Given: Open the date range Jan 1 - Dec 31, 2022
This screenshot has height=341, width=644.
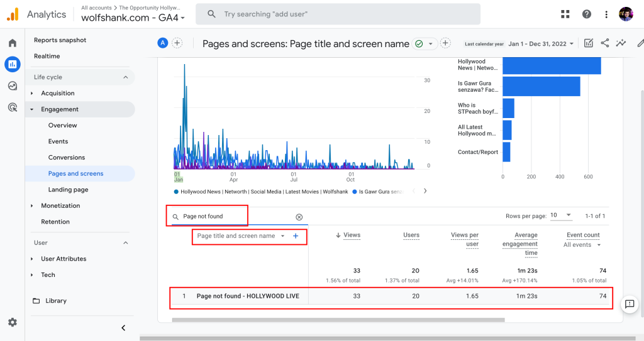Looking at the screenshot, I should pyautogui.click(x=540, y=44).
